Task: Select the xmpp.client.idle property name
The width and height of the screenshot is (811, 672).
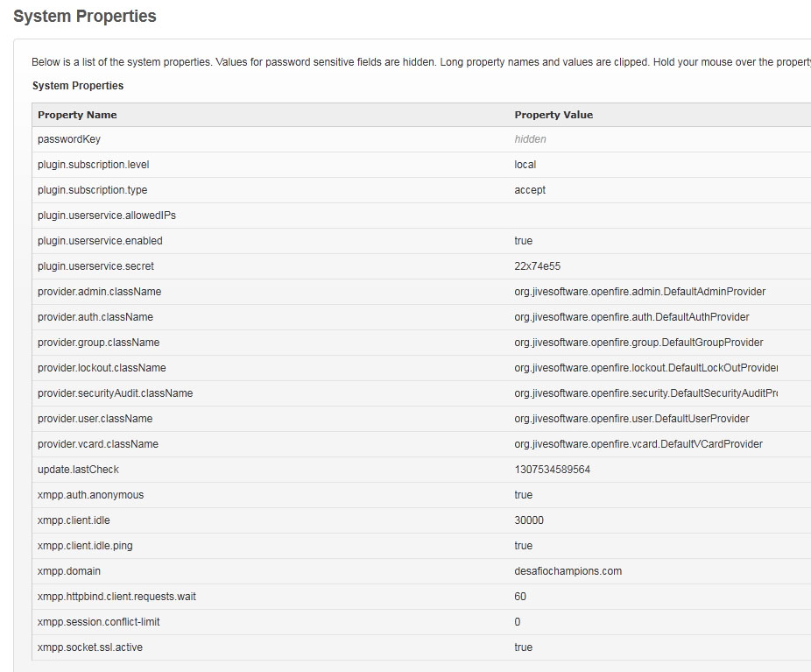Action: point(74,520)
